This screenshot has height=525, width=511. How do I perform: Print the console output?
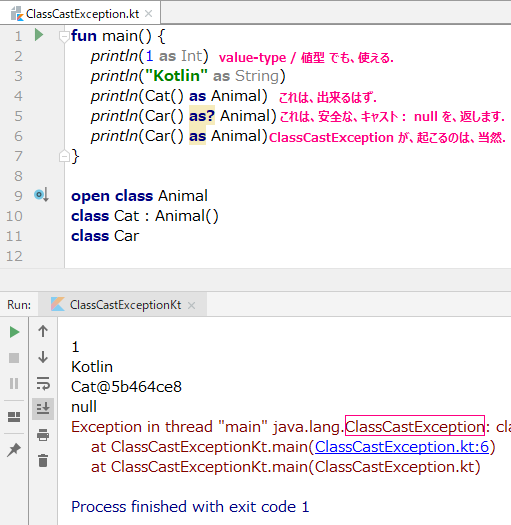pos(43,435)
